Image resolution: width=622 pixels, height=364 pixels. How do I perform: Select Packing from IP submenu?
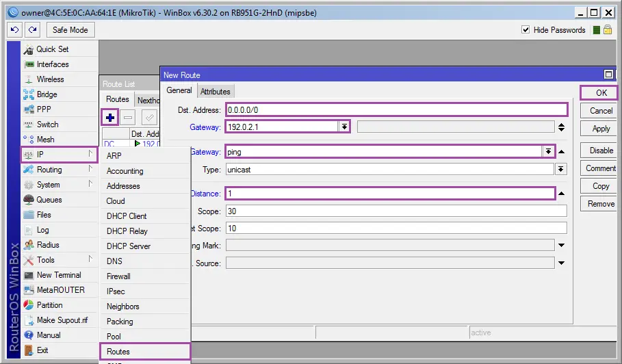pyautogui.click(x=145, y=322)
